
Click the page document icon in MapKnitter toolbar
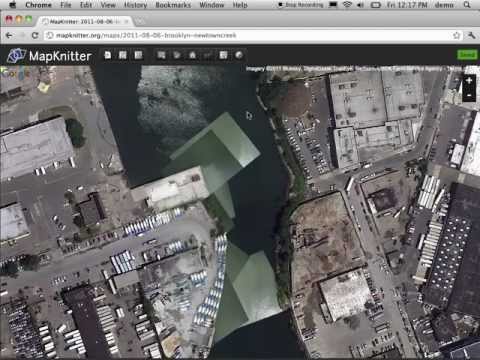(107, 55)
